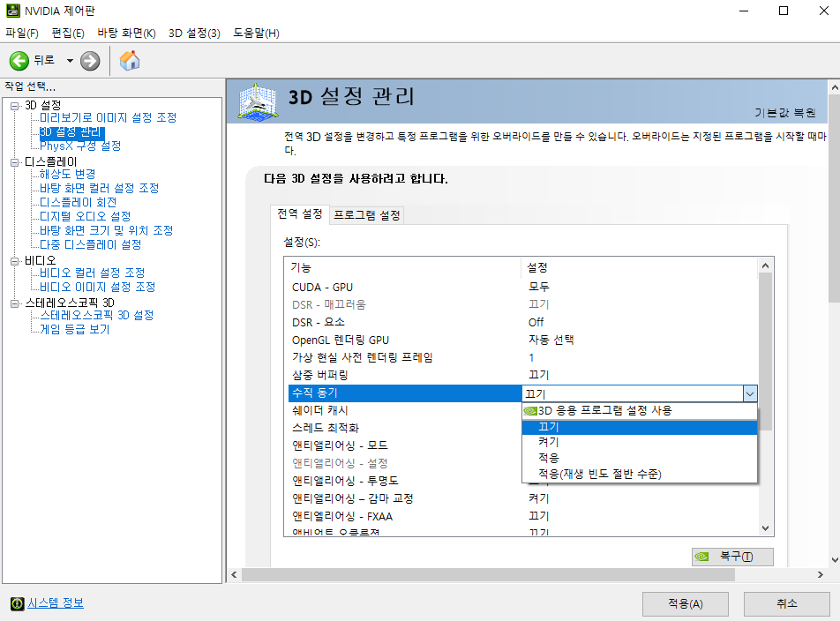The image size is (840, 621).
Task: Select 앤티앨리어싱 - 감마 교정 row
Action: click(x=522, y=498)
